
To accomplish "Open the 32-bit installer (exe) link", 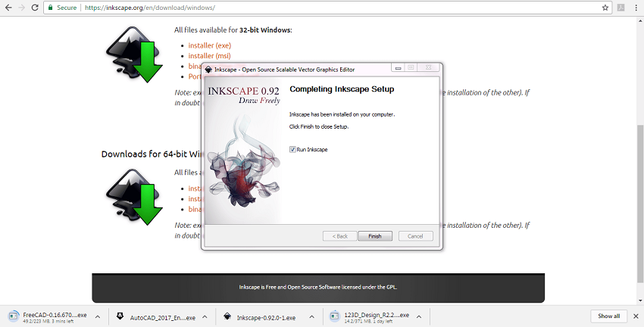I will click(x=209, y=45).
